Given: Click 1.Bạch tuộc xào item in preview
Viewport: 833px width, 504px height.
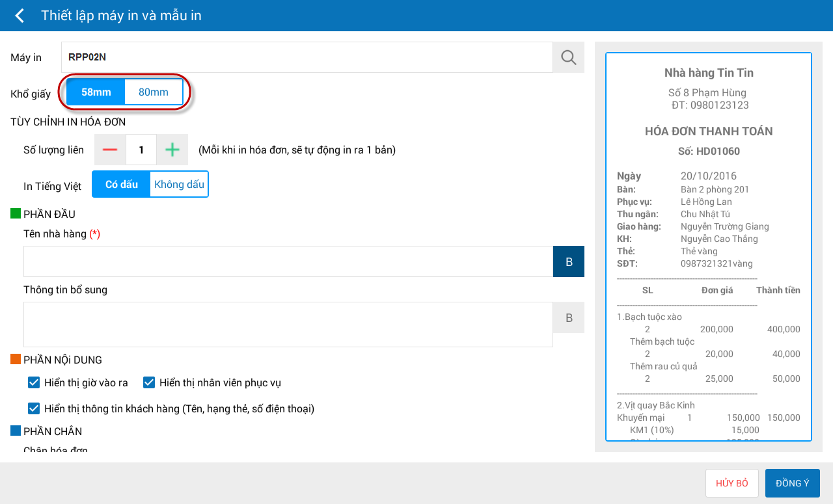Looking at the screenshot, I should click(x=649, y=317).
